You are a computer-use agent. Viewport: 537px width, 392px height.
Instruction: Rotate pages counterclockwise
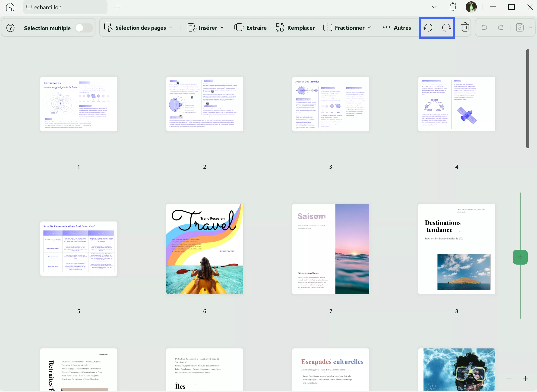428,28
